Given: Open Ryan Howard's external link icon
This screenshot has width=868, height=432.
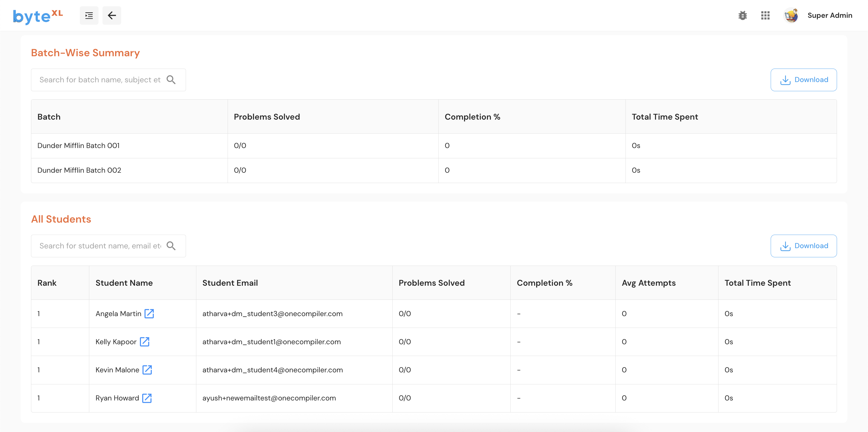Looking at the screenshot, I should pos(147,398).
